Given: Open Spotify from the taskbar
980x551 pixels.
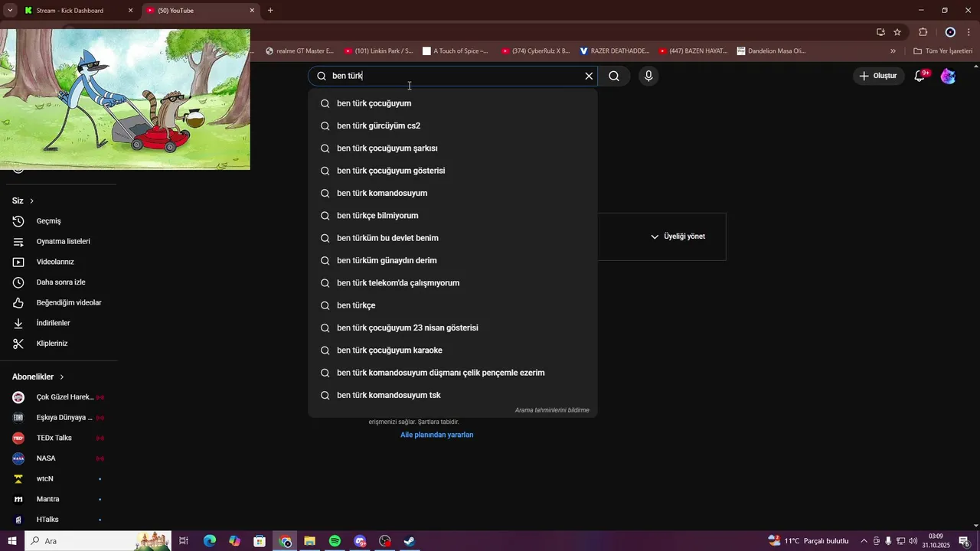Looking at the screenshot, I should (335, 541).
